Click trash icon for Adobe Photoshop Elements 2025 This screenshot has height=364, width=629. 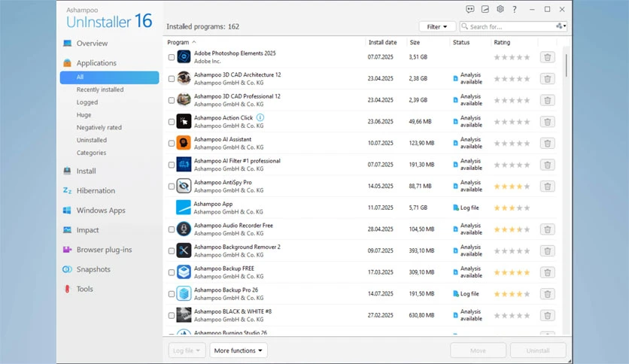coord(547,57)
